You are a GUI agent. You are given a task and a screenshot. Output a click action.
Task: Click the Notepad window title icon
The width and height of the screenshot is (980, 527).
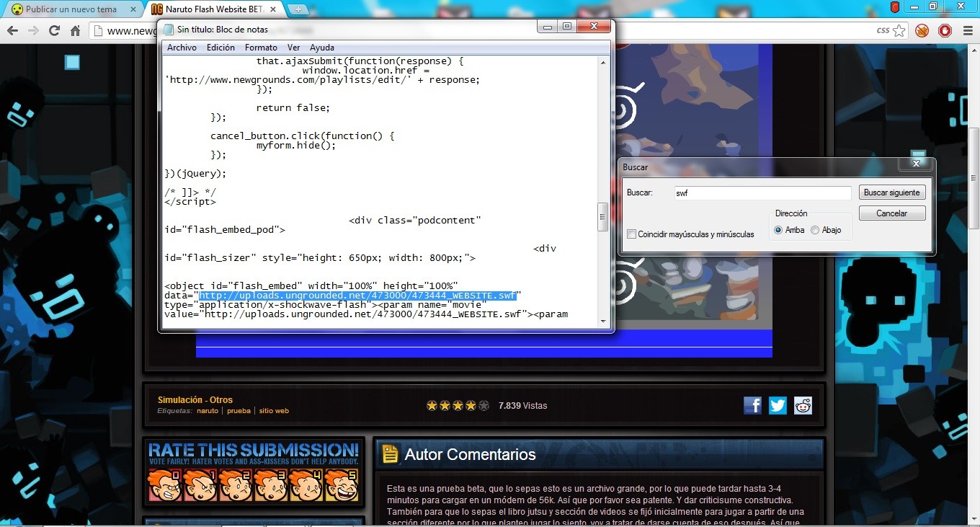pos(169,30)
